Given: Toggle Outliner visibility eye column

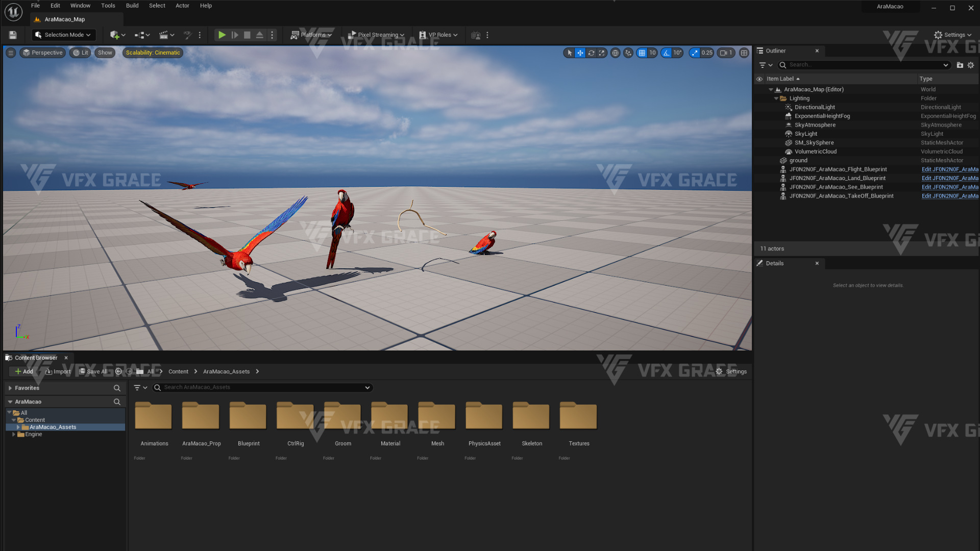Looking at the screenshot, I should coord(759,79).
